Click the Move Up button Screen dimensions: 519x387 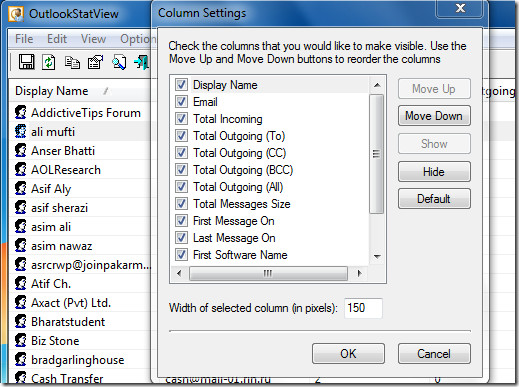(x=434, y=89)
